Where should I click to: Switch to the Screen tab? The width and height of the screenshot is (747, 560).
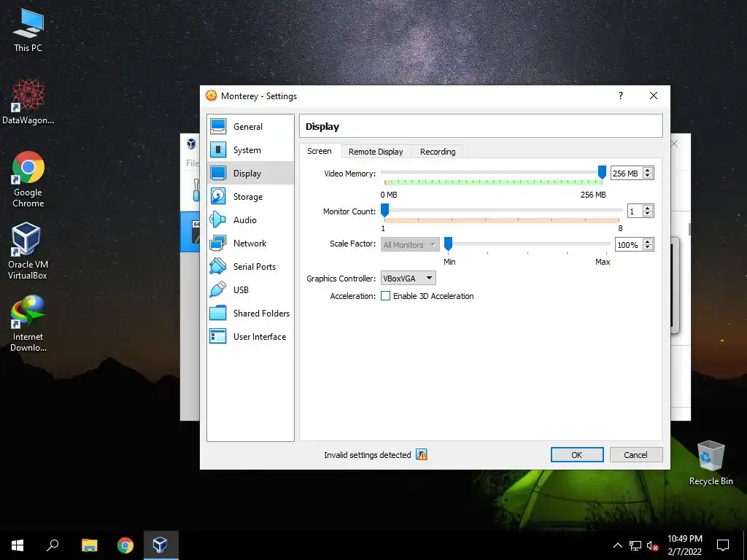320,151
